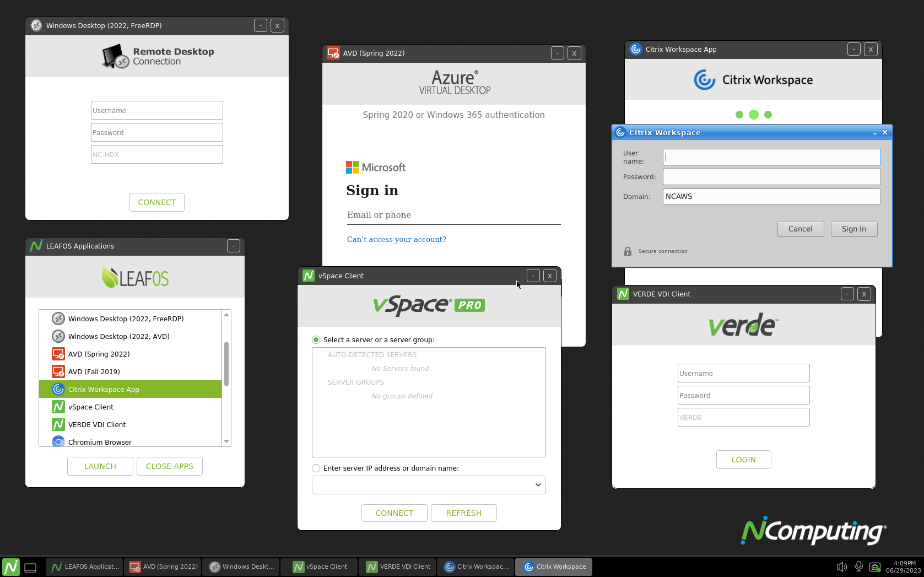Click the scroll down arrow in LEAFOS list

[x=226, y=441]
